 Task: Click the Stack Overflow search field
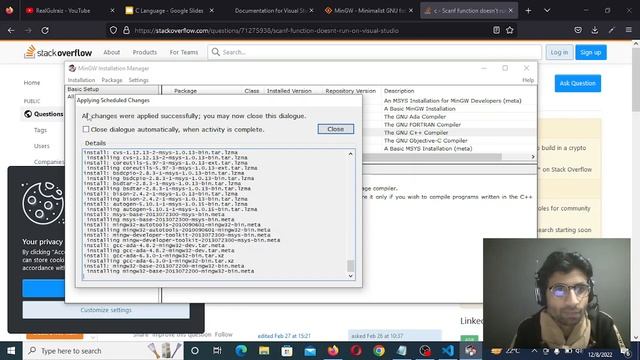(374, 52)
